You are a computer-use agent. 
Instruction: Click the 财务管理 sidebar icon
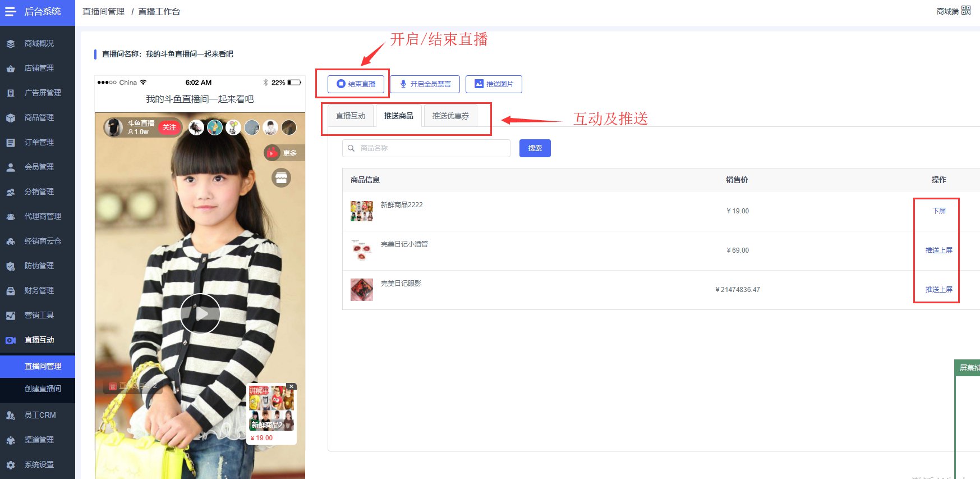(11, 290)
